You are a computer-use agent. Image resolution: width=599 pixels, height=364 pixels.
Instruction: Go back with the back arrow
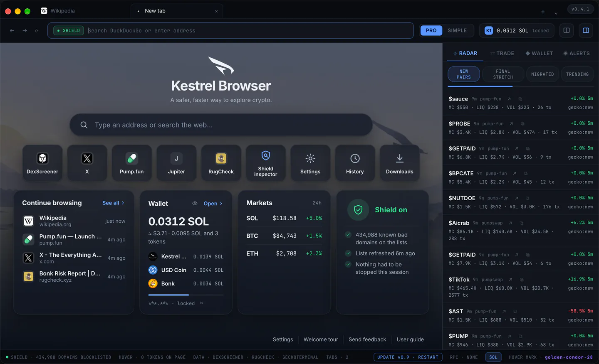click(12, 30)
